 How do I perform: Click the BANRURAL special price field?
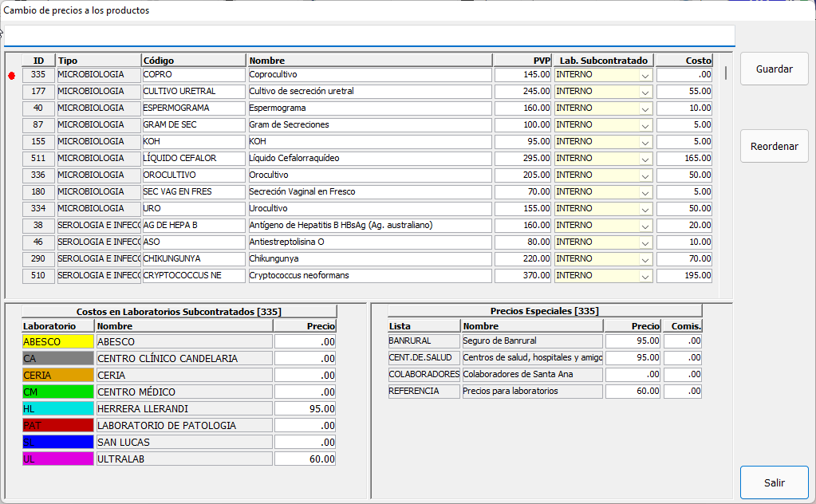tap(632, 341)
